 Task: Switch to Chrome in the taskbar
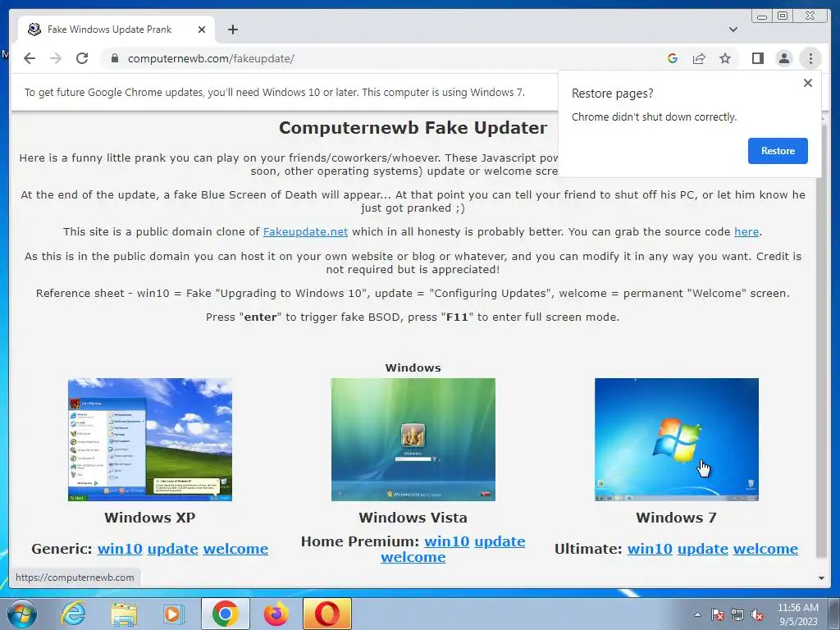point(225,614)
